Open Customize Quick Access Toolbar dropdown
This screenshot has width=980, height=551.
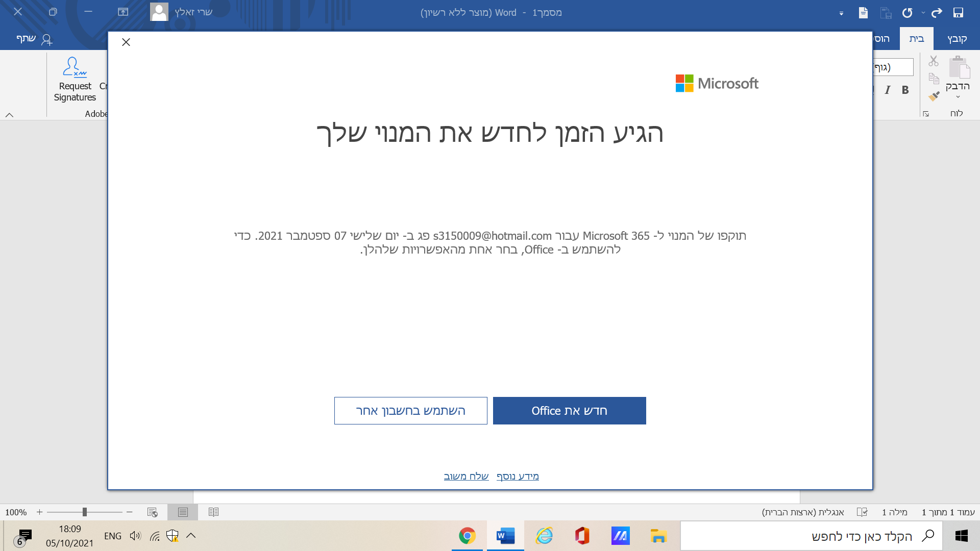click(x=841, y=14)
